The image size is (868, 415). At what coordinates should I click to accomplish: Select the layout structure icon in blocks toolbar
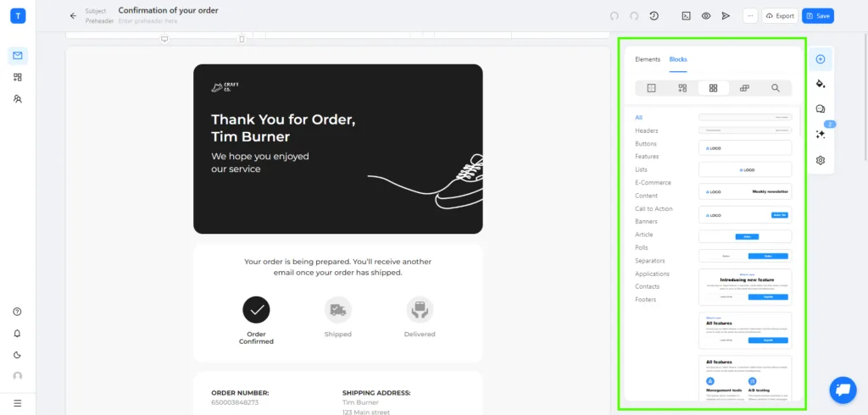coord(652,88)
